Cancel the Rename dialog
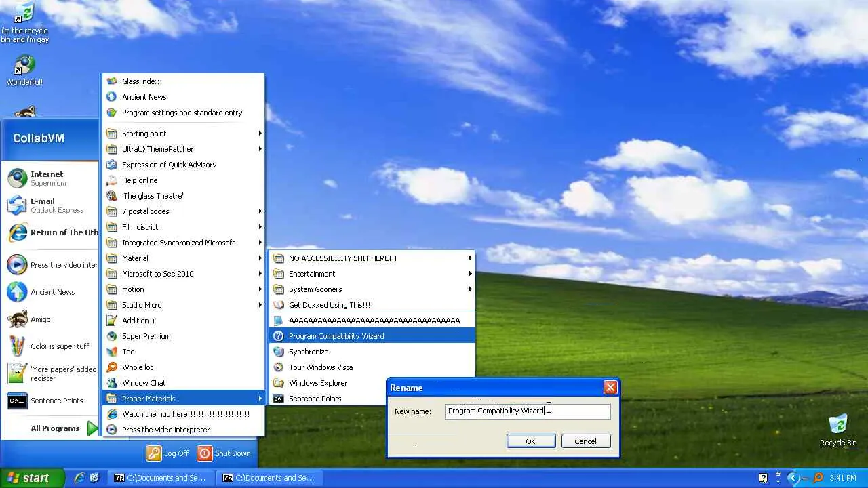 point(585,441)
